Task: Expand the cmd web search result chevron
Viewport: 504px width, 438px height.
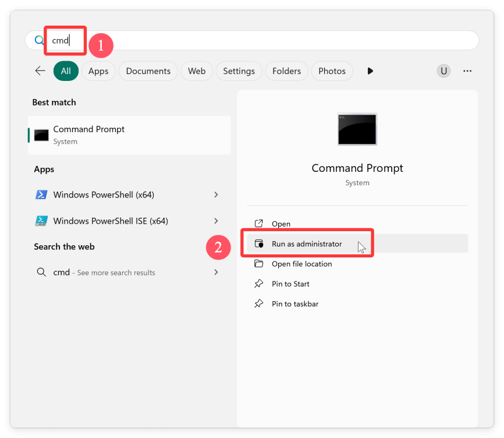Action: [x=216, y=272]
